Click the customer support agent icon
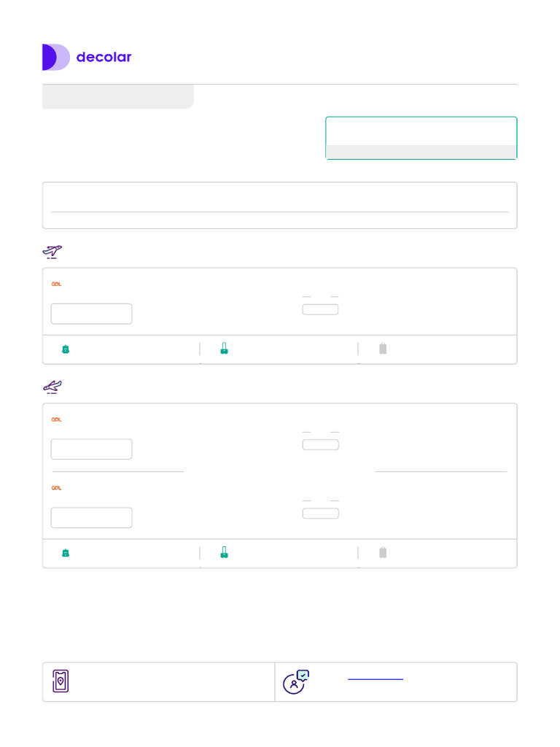The height and width of the screenshot is (747, 560). coord(295,681)
